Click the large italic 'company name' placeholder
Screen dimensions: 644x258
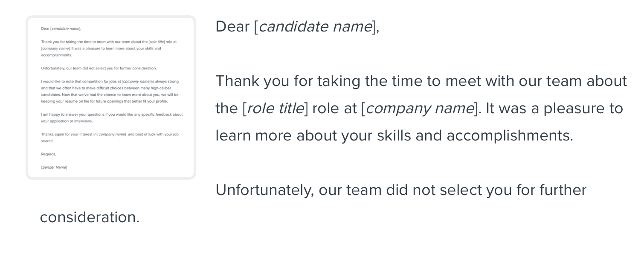[x=420, y=108]
